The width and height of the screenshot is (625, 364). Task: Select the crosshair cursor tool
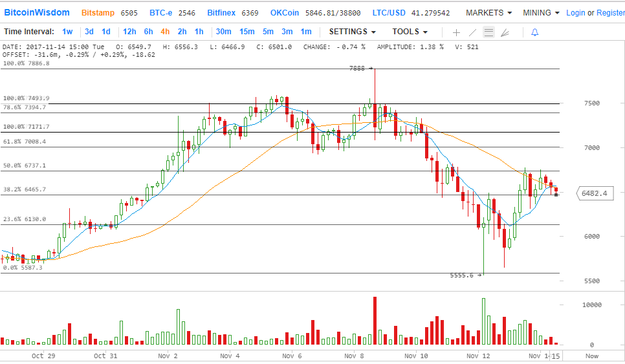tap(456, 32)
